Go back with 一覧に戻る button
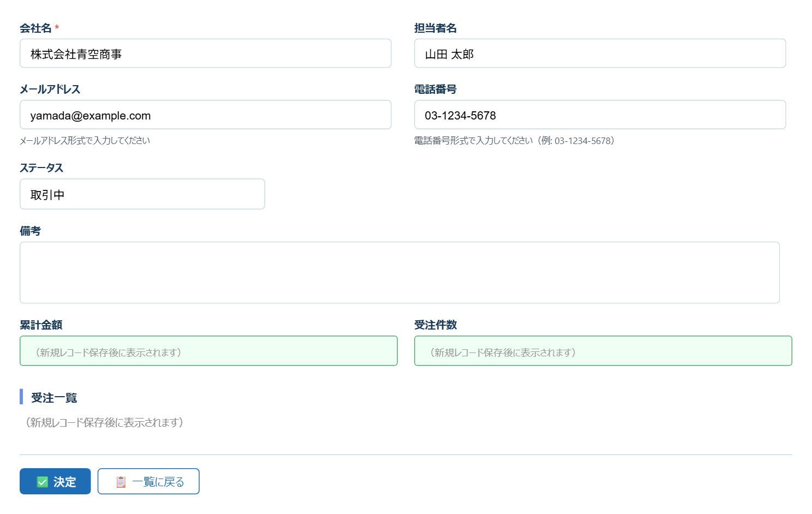 coord(148,481)
